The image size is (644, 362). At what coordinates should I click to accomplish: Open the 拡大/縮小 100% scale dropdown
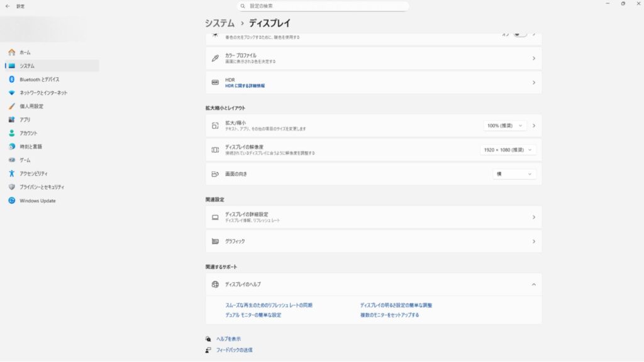coord(504,126)
